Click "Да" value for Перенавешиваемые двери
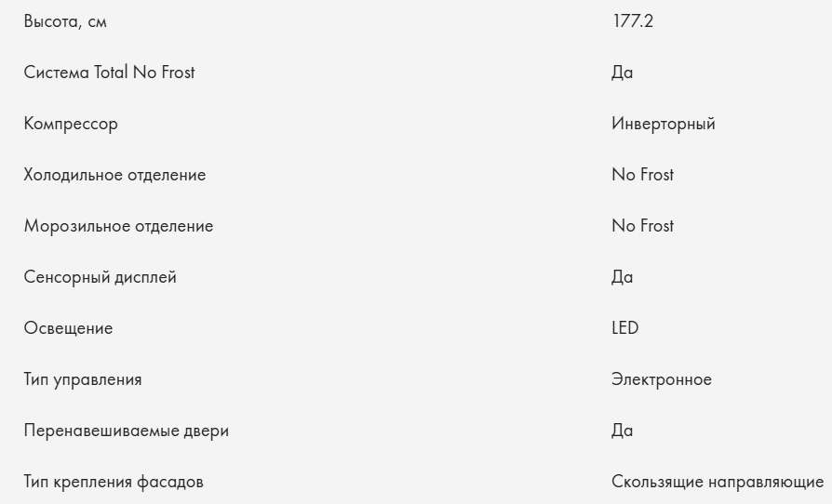The width and height of the screenshot is (832, 504). 623,431
